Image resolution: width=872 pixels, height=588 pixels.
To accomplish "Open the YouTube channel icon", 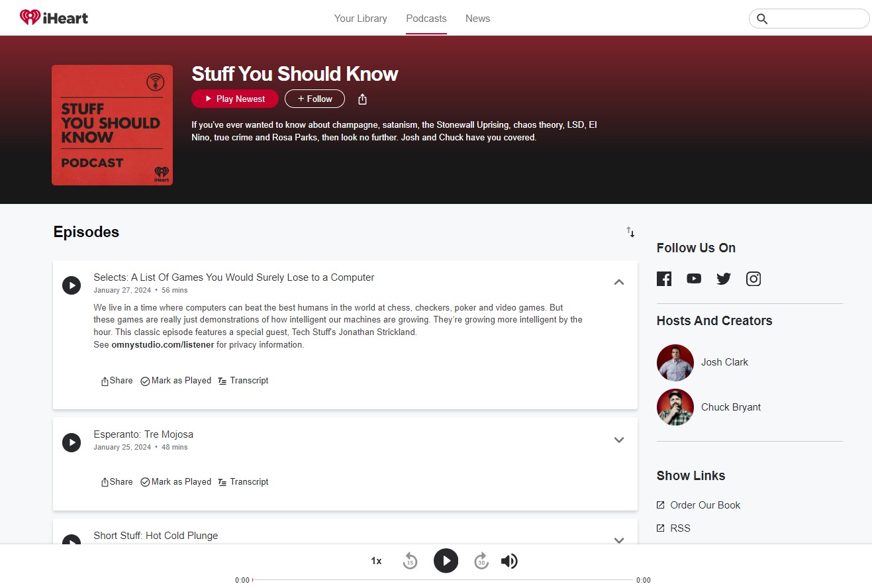I will (x=693, y=279).
